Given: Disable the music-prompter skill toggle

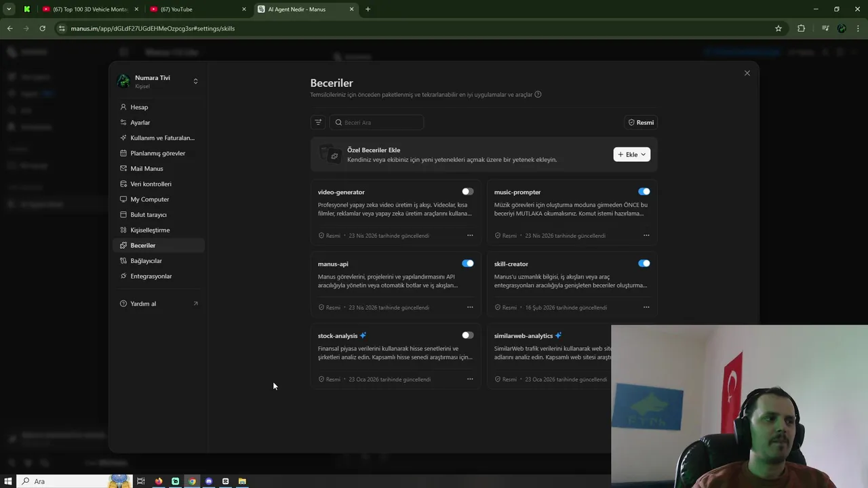Looking at the screenshot, I should tap(644, 192).
